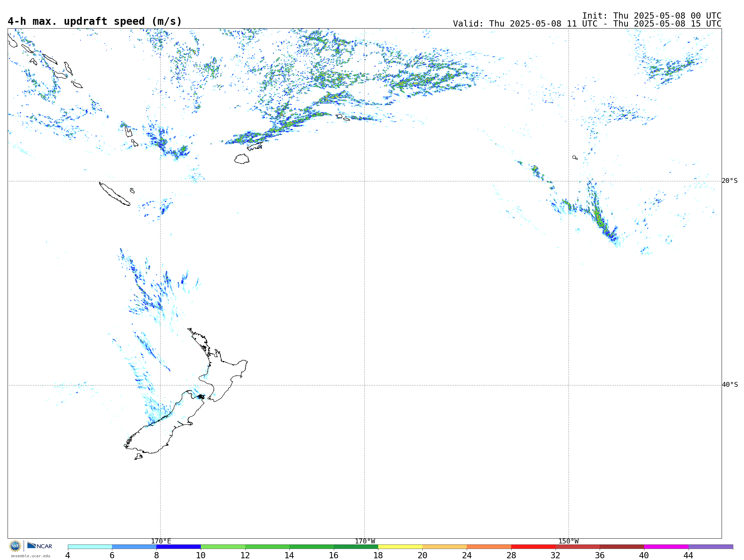
Task: Click the colorbar tick label 4
Action: coord(68,555)
